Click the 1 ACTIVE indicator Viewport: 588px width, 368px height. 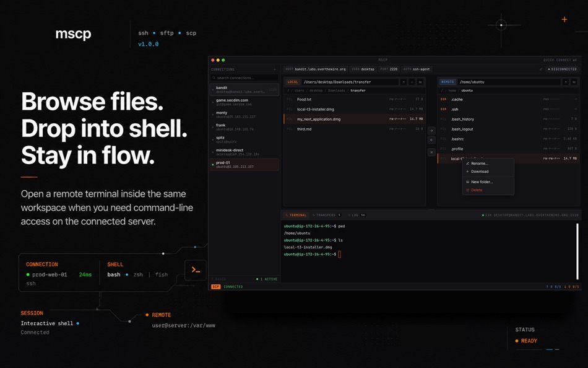tap(267, 279)
